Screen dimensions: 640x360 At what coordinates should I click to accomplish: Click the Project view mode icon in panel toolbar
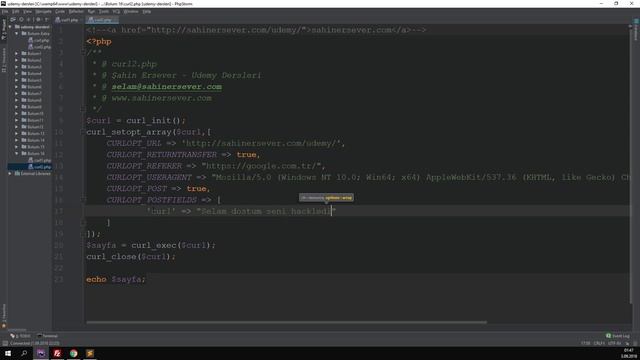(x=13, y=20)
